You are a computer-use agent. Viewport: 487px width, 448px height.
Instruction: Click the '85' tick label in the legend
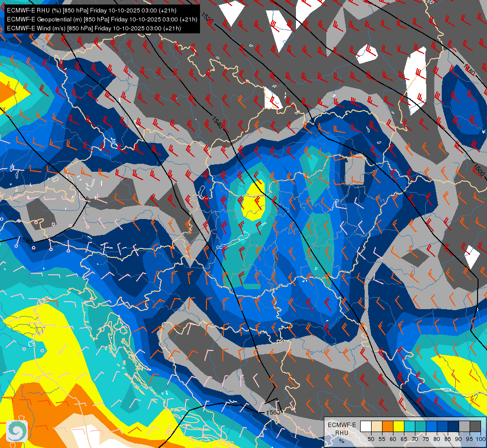(448, 439)
